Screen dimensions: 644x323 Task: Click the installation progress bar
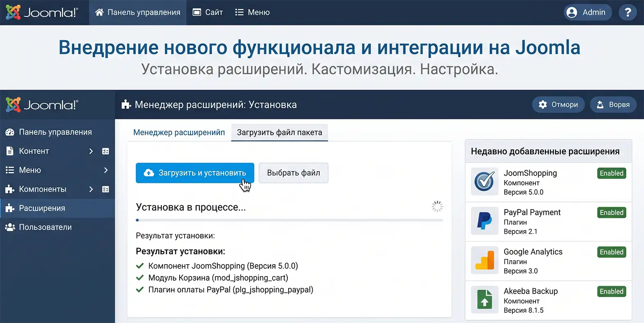pyautogui.click(x=290, y=220)
